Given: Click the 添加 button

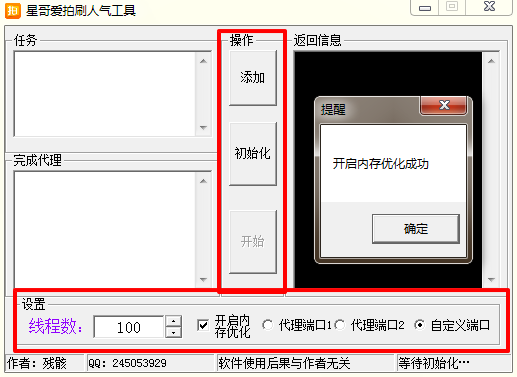Looking at the screenshot, I should [x=253, y=78].
